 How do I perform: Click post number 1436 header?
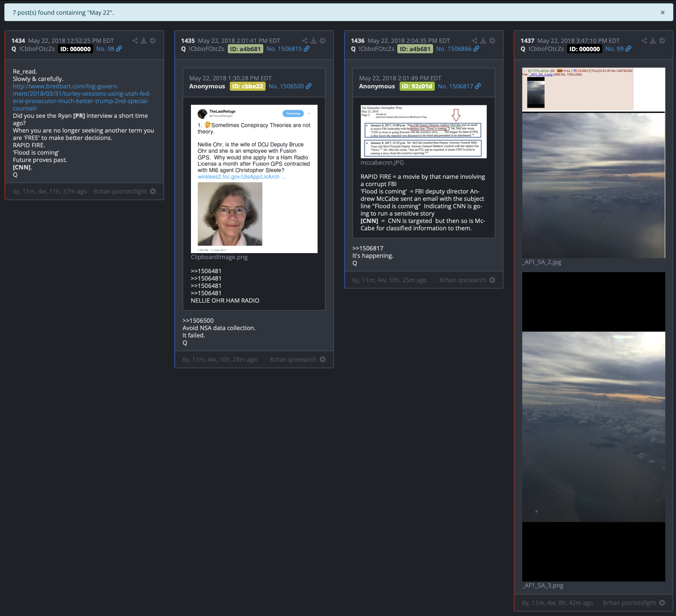357,41
